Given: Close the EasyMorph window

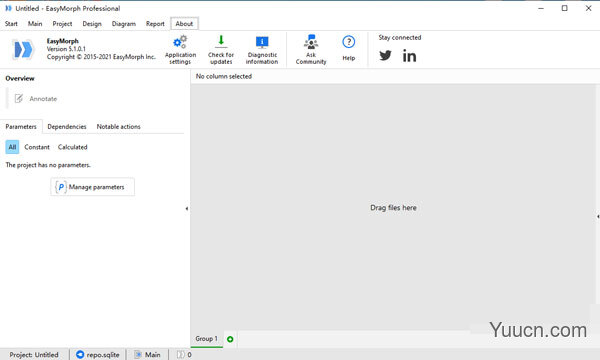Looking at the screenshot, I should coord(588,8).
